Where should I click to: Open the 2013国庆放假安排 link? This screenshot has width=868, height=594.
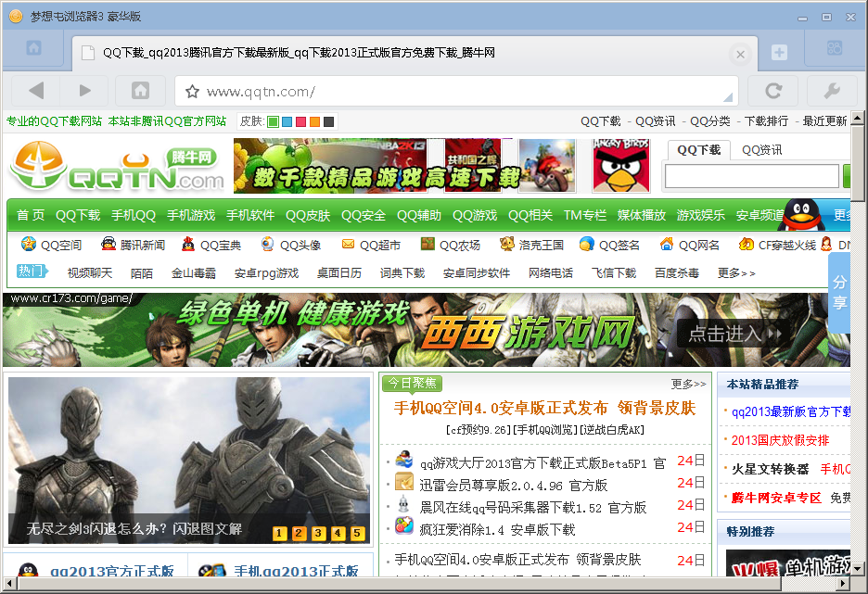point(780,440)
